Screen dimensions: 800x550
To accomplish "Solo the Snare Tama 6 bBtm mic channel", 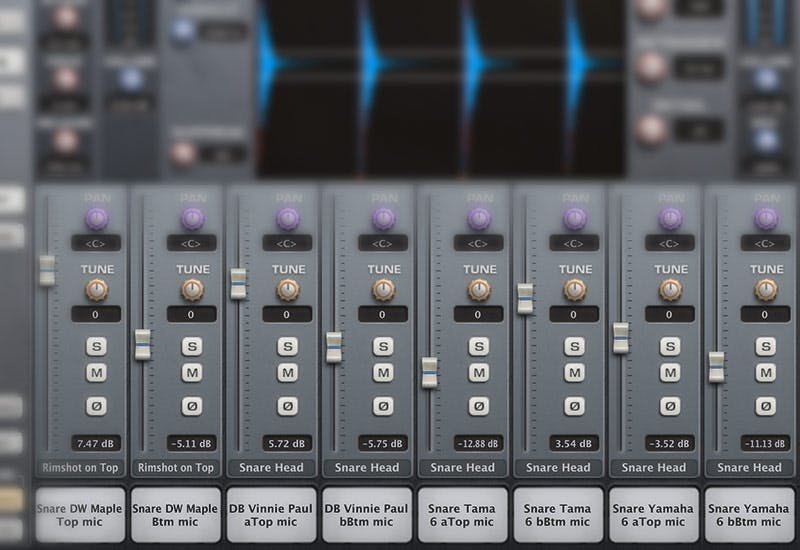I will 574,346.
